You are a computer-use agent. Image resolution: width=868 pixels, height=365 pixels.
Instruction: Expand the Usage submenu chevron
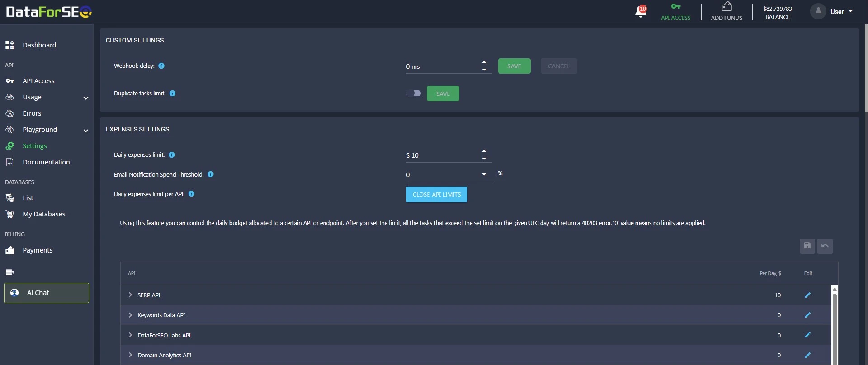(x=86, y=98)
